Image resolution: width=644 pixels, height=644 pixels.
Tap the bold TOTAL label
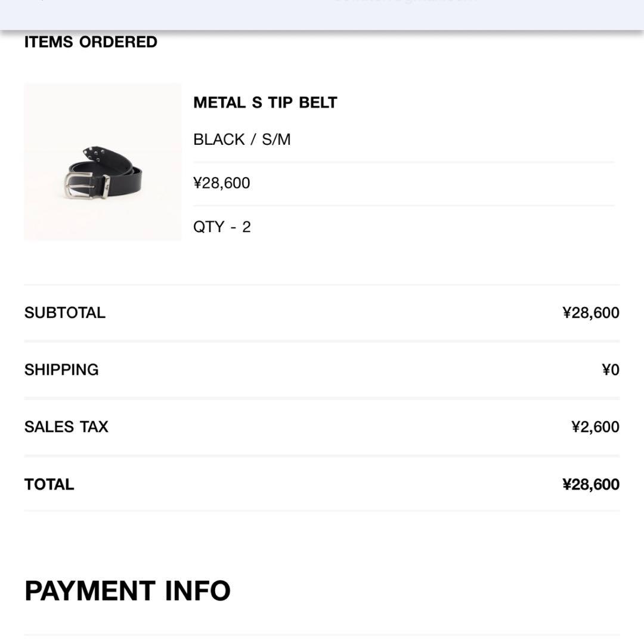coord(49,484)
